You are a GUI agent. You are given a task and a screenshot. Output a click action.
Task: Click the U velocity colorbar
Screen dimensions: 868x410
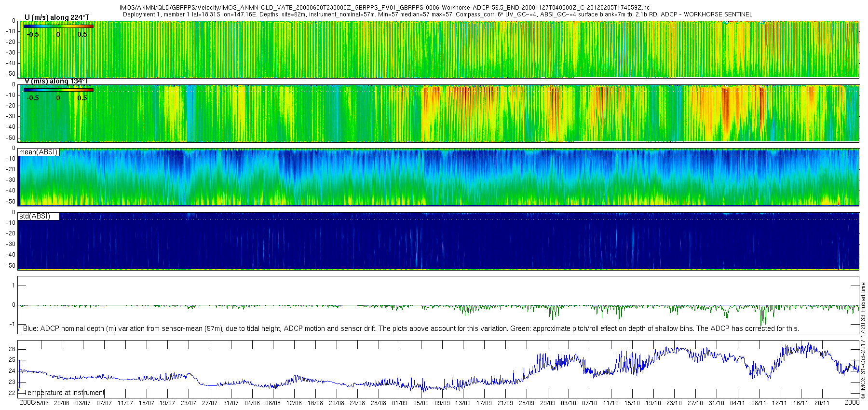click(58, 26)
